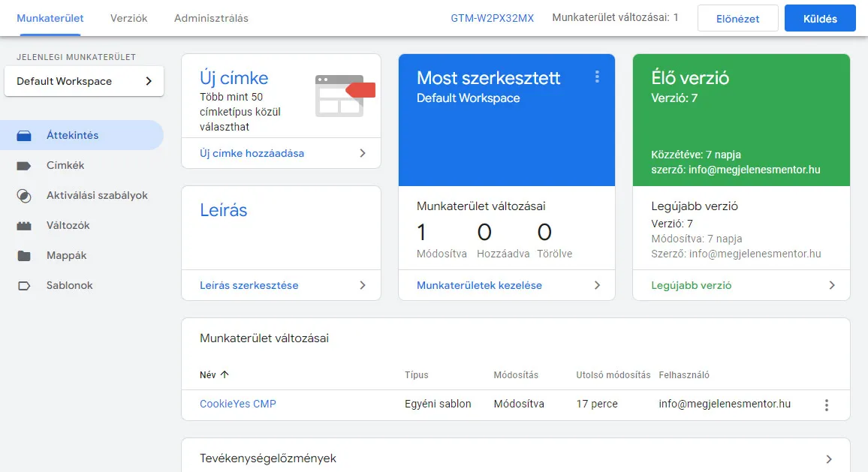Click the Előnézet preview button
868x472 pixels.
point(737,19)
